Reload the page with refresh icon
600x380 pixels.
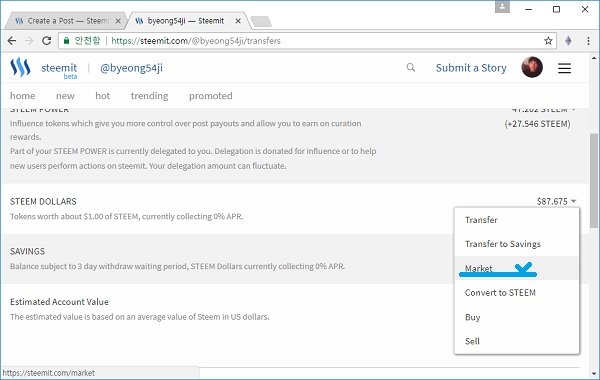point(46,41)
